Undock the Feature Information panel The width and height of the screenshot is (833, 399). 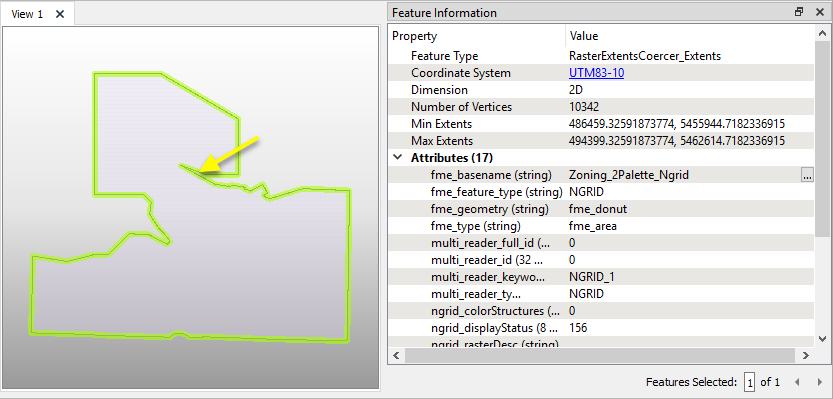(x=799, y=12)
